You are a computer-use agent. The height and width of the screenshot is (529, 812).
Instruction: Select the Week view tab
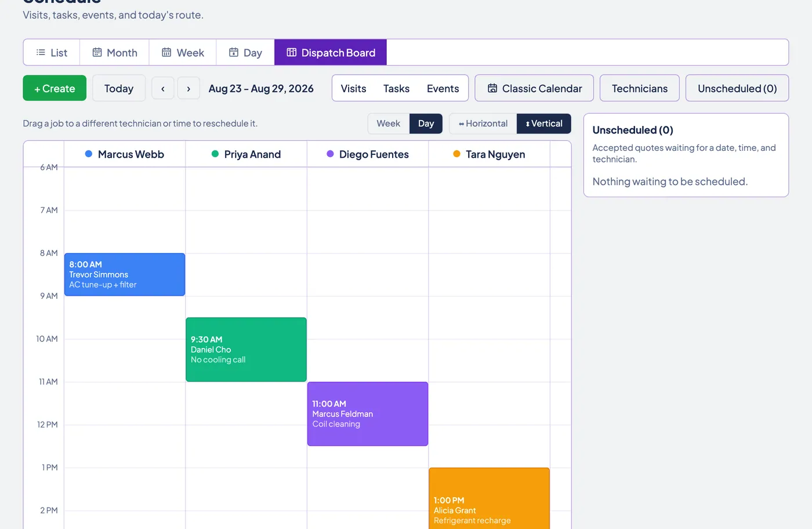click(183, 53)
